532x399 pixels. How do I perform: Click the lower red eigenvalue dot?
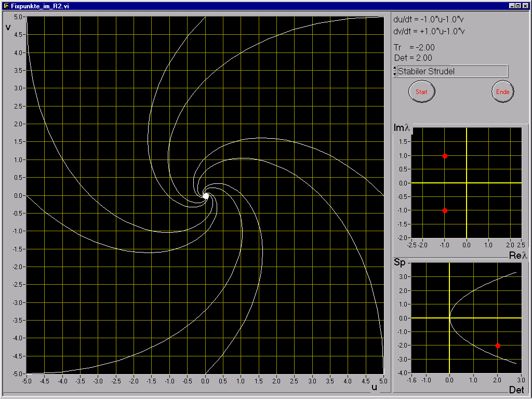tap(445, 210)
